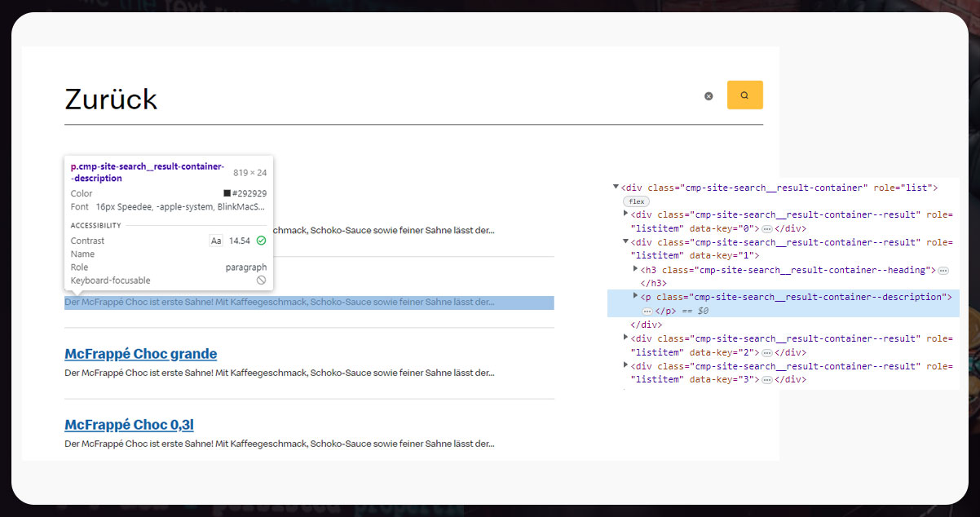Expand the h3 result-container--heading node
The image size is (980, 517).
[x=636, y=269]
